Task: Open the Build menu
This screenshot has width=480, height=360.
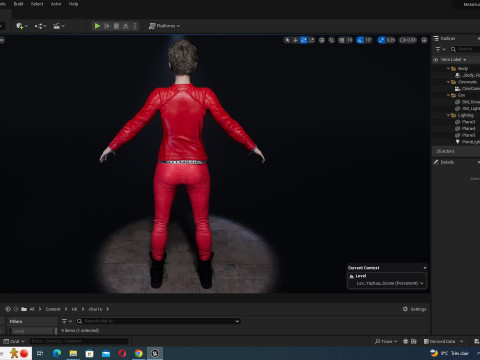Action: (18, 4)
